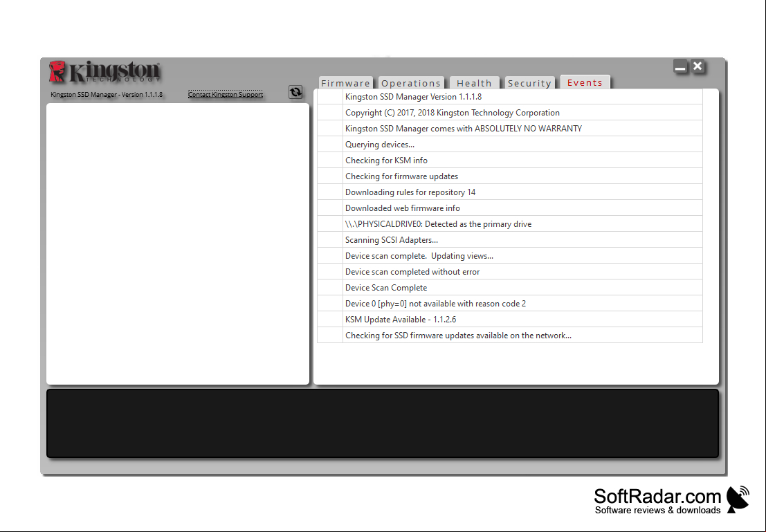The width and height of the screenshot is (766, 532).
Task: Close the Kingston SSD Manager window
Action: pos(697,66)
